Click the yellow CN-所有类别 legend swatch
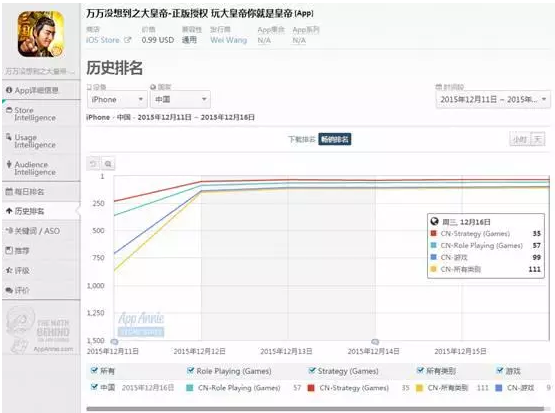The width and height of the screenshot is (555, 413). click(x=419, y=388)
